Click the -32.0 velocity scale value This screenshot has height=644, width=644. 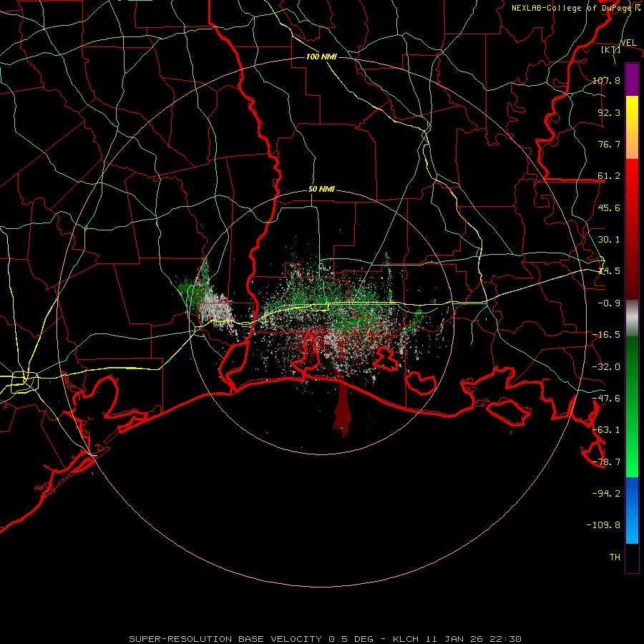click(606, 367)
